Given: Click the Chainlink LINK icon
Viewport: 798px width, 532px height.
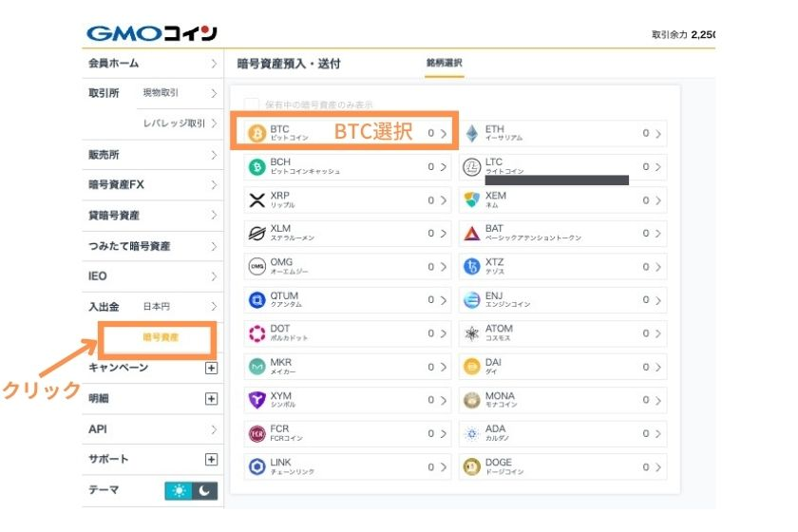Looking at the screenshot, I should click(x=257, y=466).
